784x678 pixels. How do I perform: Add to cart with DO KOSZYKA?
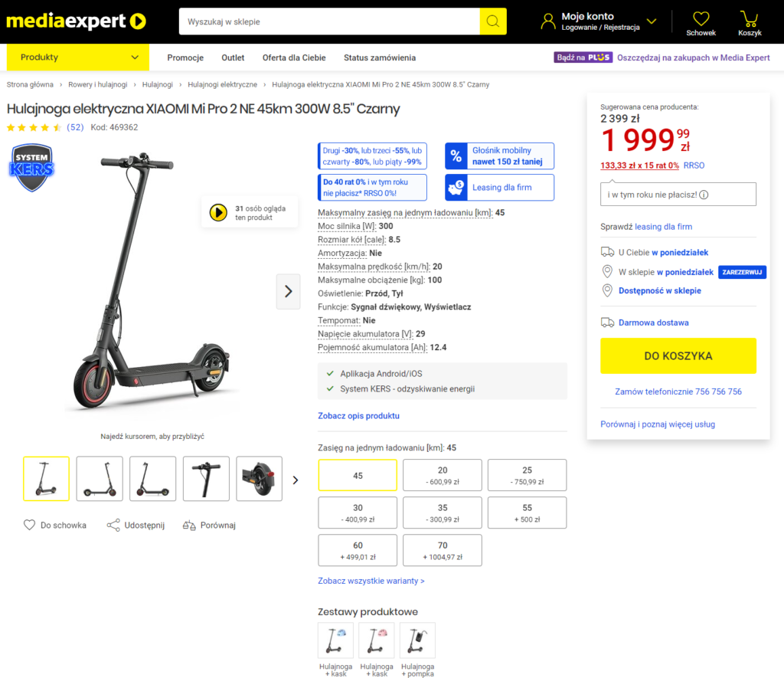tap(678, 355)
